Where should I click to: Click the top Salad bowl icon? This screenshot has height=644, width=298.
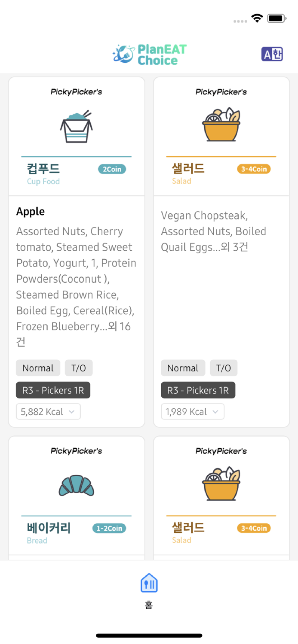[221, 125]
